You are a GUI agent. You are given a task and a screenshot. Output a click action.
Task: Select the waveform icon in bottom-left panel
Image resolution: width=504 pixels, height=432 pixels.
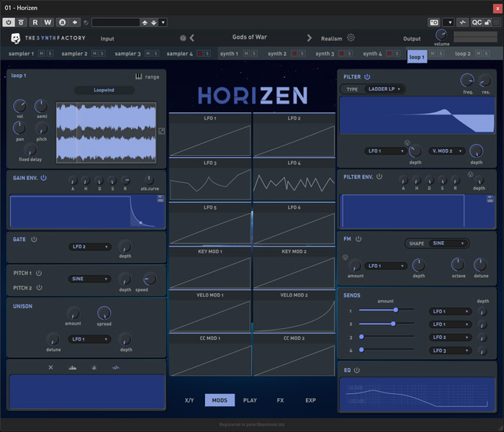[116, 367]
